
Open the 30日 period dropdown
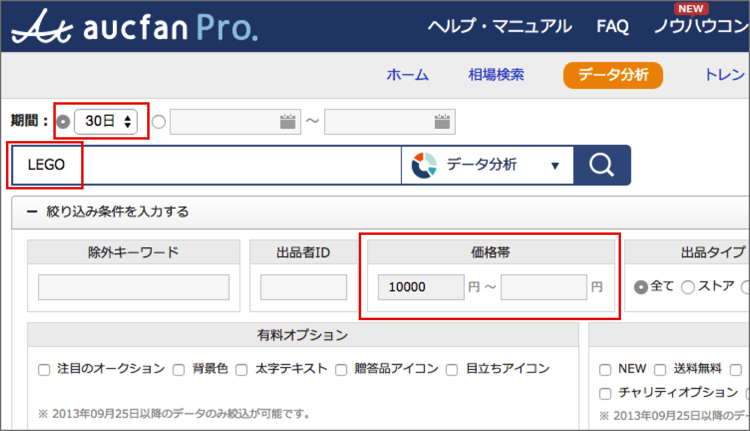coord(109,122)
